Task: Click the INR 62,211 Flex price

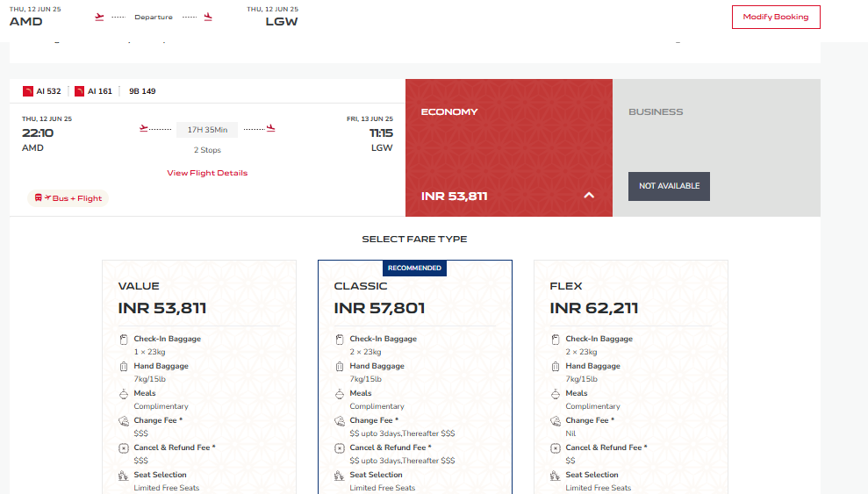Action: click(x=594, y=308)
